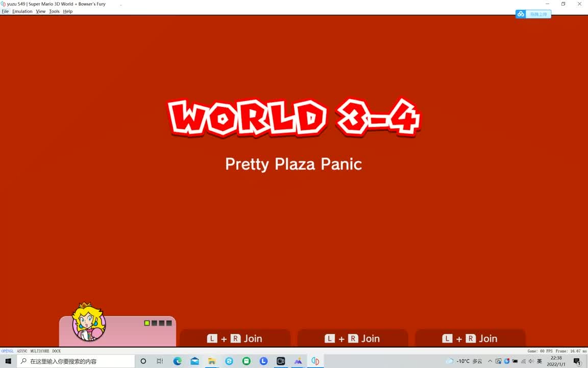The width and height of the screenshot is (588, 368).
Task: Open the screen recorder taskbar icon
Action: click(x=281, y=361)
